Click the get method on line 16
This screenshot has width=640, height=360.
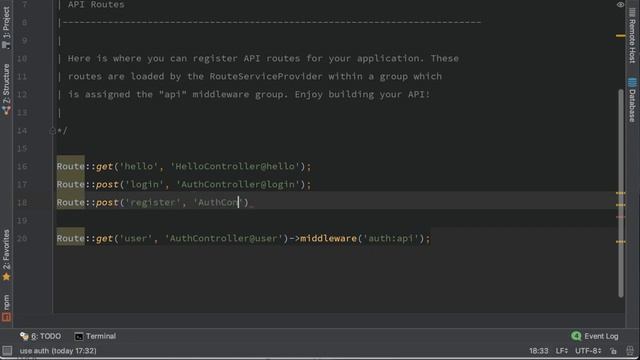pyautogui.click(x=104, y=167)
